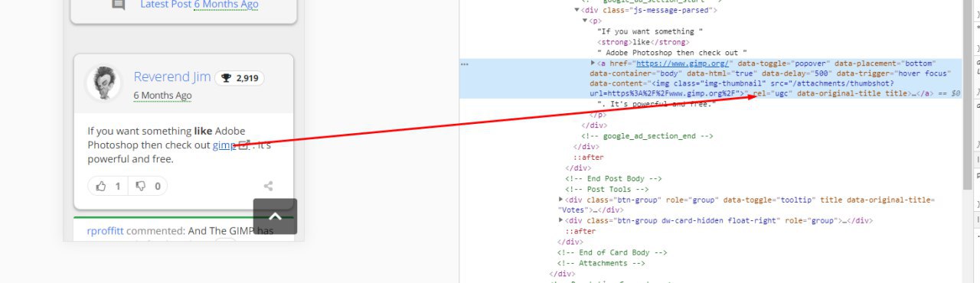The width and height of the screenshot is (980, 283).
Task: Select the 'Attachments' comment line
Action: point(601,263)
